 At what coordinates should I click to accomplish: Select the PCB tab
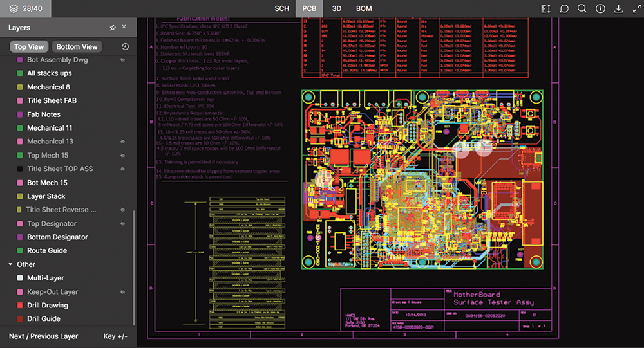coord(309,8)
